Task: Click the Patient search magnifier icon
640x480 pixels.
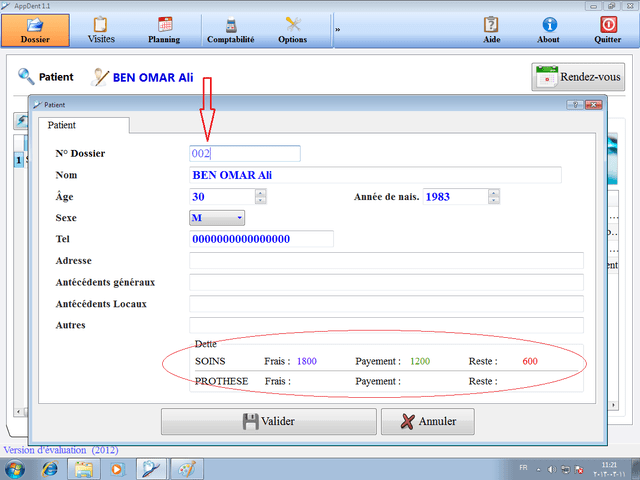Action: click(x=27, y=77)
